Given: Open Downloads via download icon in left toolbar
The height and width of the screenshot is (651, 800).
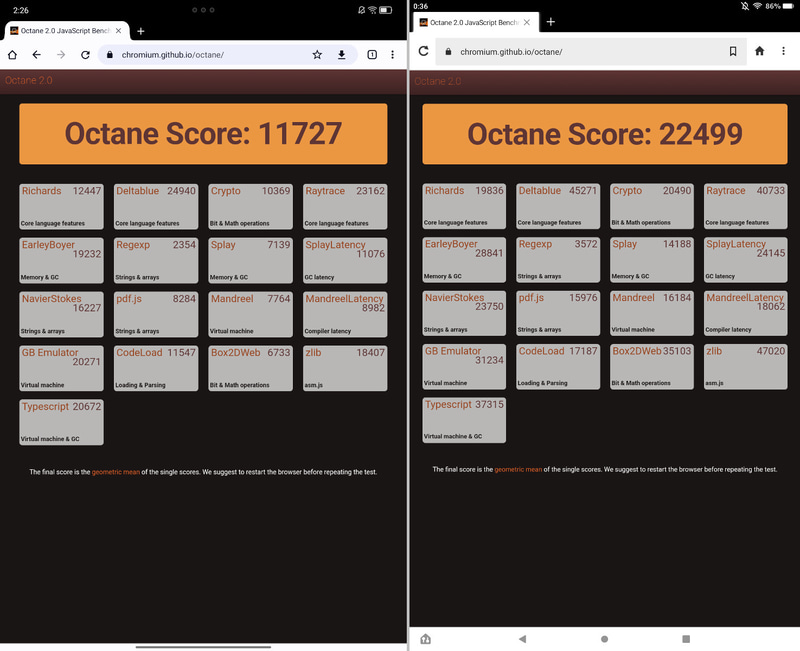Looking at the screenshot, I should pyautogui.click(x=341, y=57).
